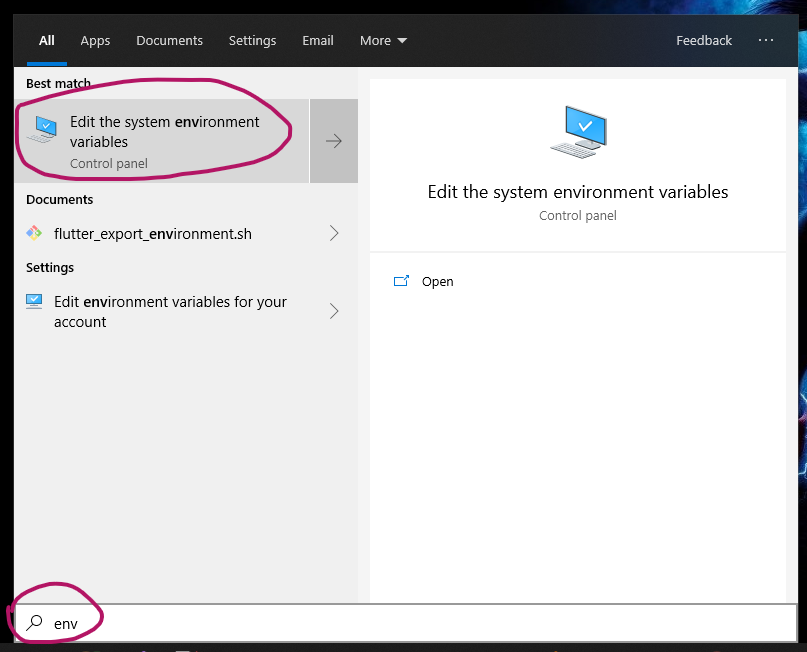Expand the account environment variables result chevron
Image resolution: width=807 pixels, height=652 pixels.
[x=334, y=311]
